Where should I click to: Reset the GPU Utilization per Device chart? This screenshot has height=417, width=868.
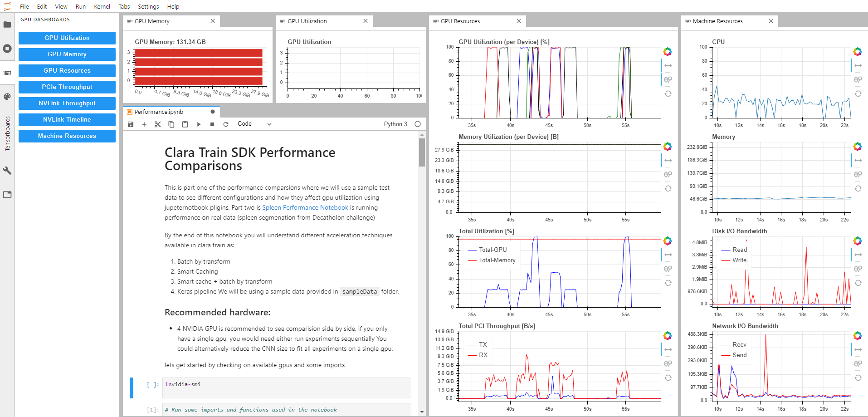coord(668,94)
